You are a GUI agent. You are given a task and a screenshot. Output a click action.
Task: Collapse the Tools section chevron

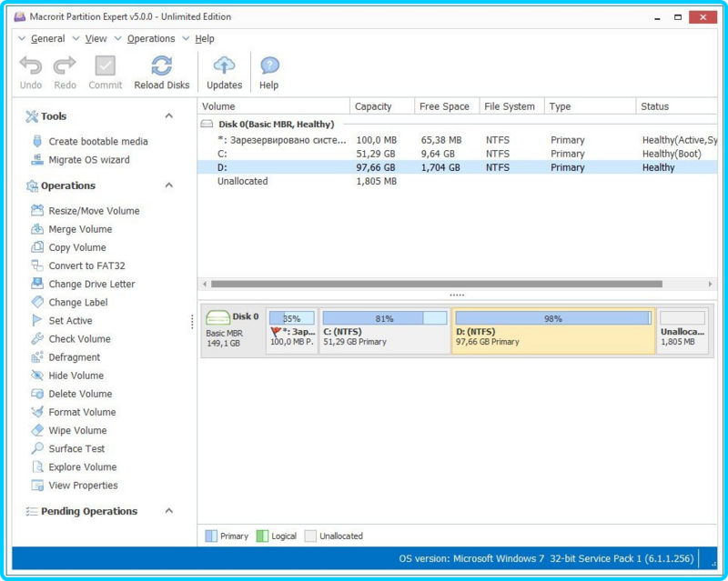(169, 116)
